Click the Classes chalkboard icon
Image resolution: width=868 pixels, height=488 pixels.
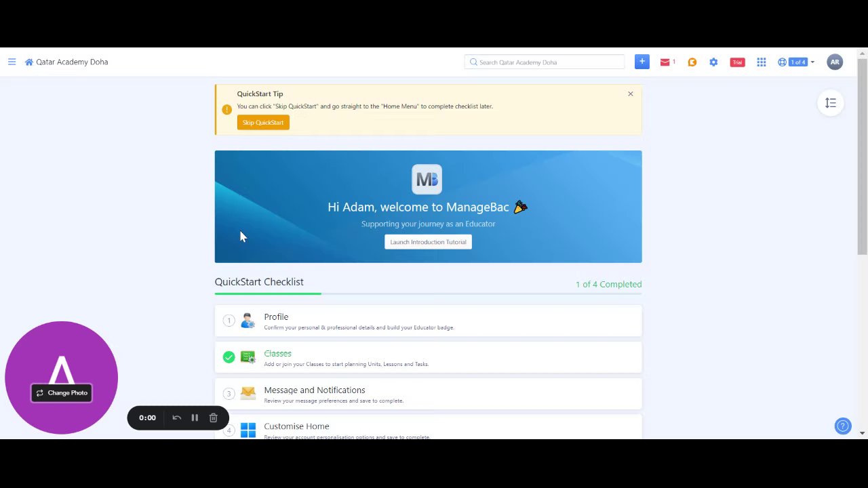[248, 357]
